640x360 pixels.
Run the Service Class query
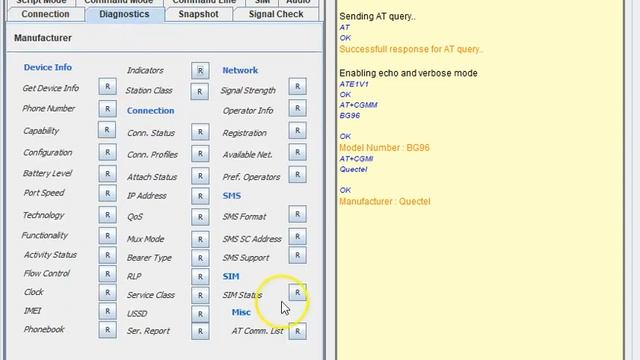[200, 296]
